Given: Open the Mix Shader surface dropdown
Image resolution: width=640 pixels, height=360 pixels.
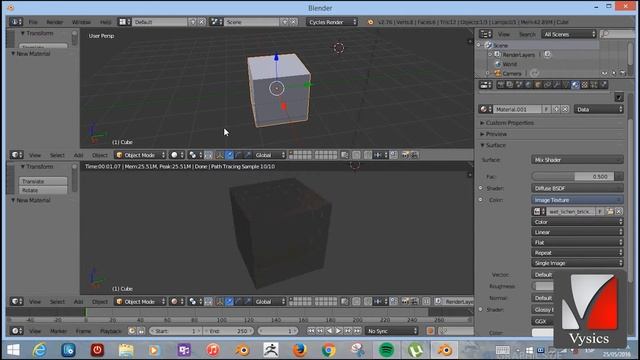Looking at the screenshot, I should point(577,160).
